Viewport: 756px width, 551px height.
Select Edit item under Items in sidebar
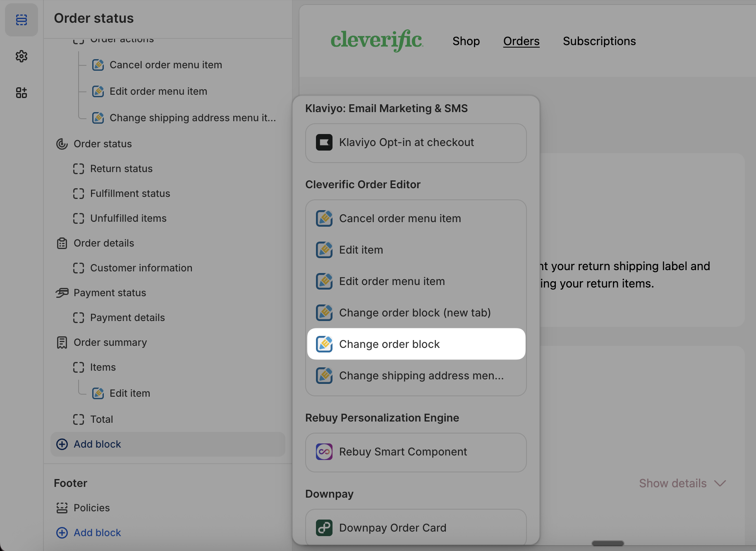click(x=130, y=393)
